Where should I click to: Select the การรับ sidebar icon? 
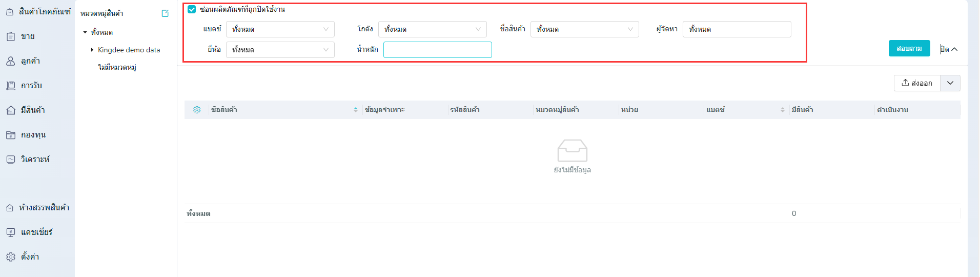point(11,86)
